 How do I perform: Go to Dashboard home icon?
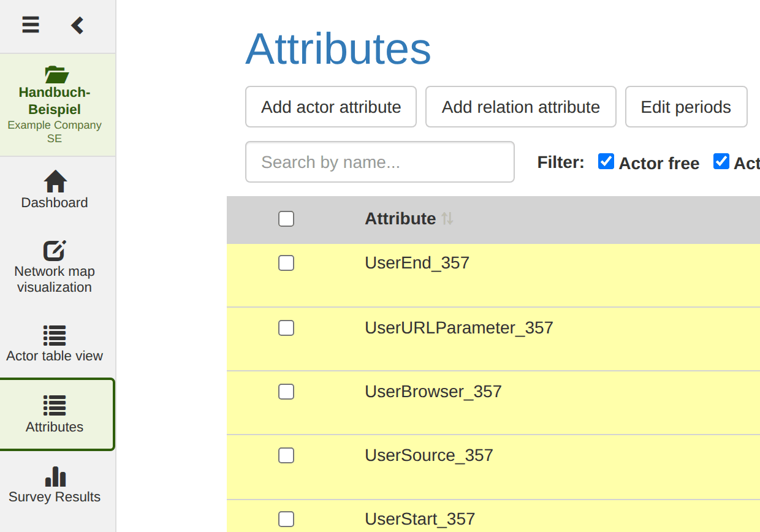tap(55, 181)
